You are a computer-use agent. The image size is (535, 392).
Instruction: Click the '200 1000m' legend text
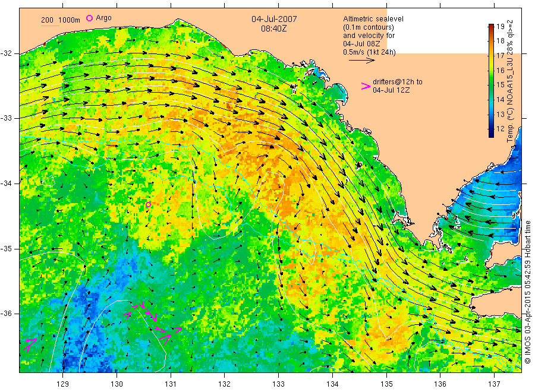coord(61,20)
